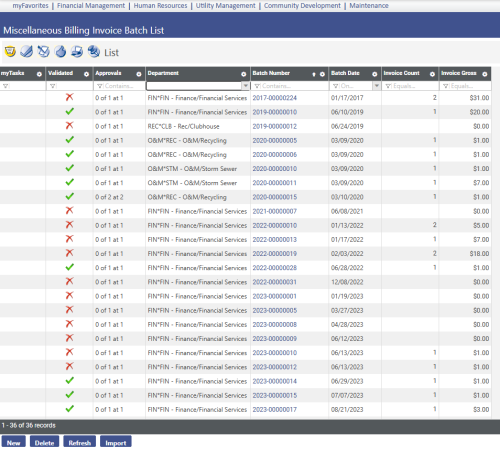Click the filter funnel in myTasks column
500x449 pixels.
5,86
